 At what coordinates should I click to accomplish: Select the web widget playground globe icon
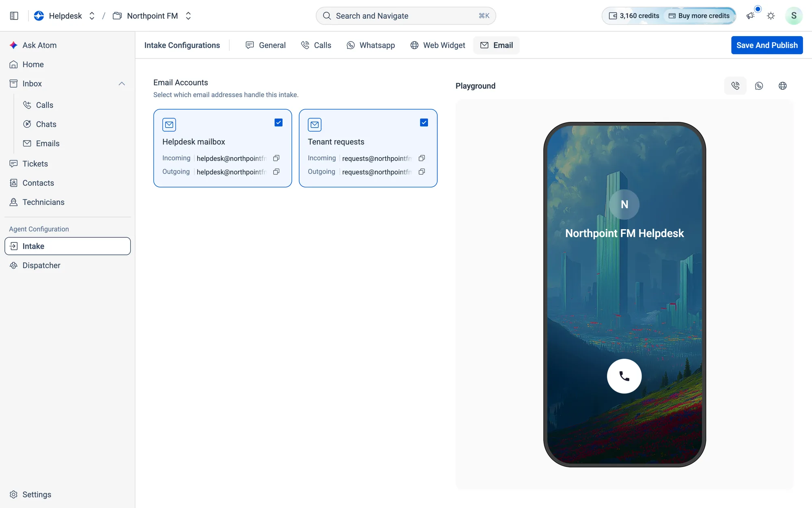point(782,86)
